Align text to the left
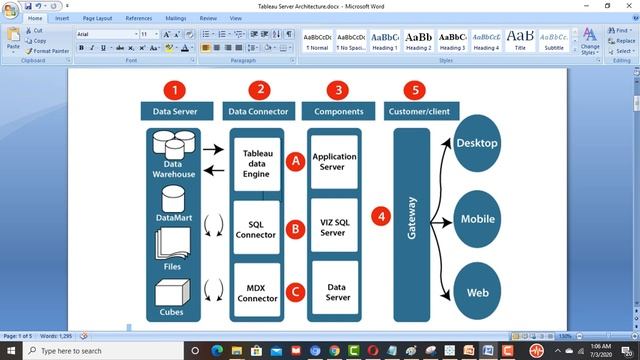640x360 pixels. [x=206, y=48]
